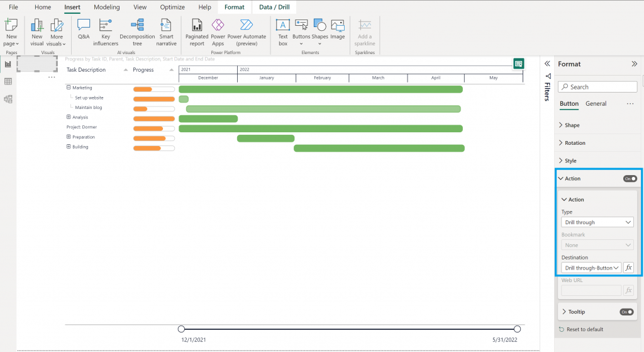Click the Preparation Gantt bar

[266, 139]
